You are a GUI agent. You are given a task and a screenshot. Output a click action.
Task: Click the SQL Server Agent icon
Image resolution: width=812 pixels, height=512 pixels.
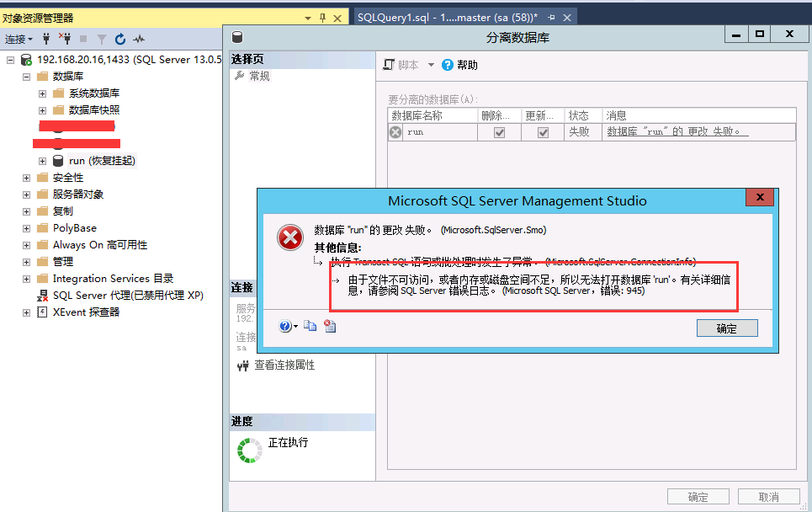coord(42,296)
